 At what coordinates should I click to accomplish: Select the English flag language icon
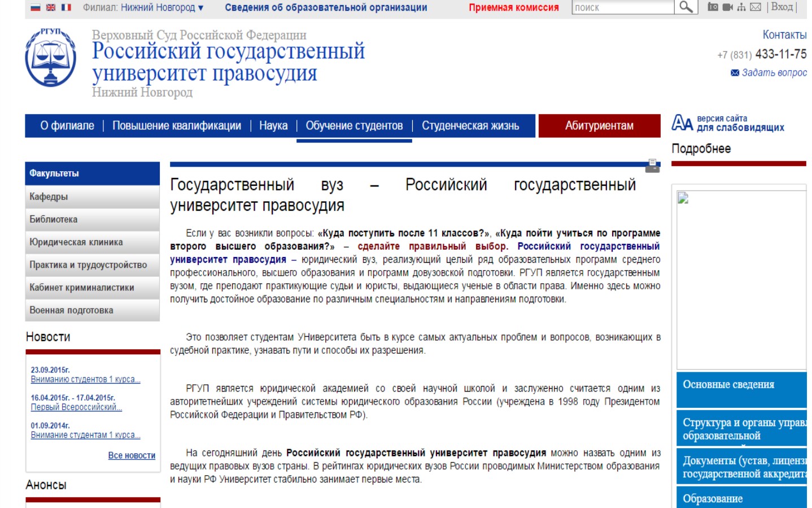tap(51, 7)
